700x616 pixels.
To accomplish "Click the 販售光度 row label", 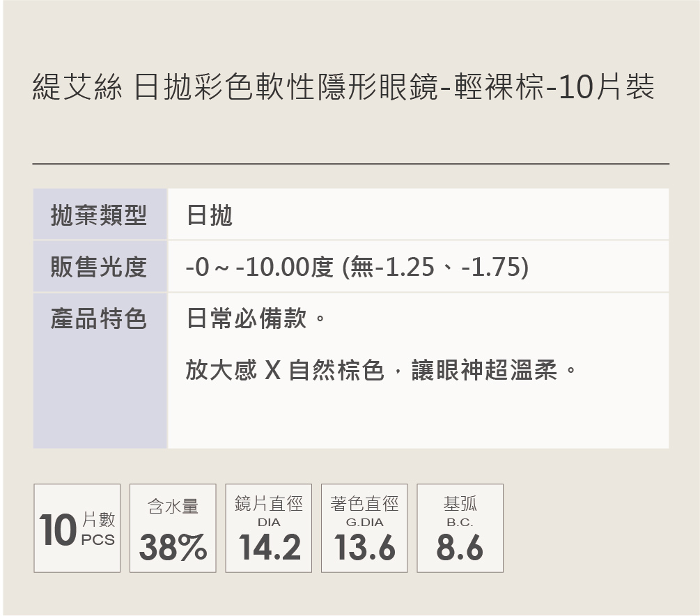I will (99, 267).
